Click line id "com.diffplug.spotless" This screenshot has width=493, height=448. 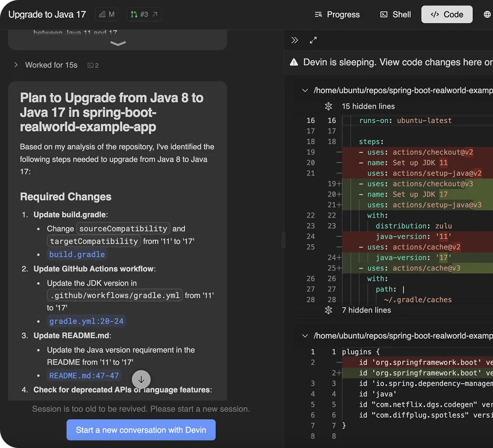click(x=426, y=415)
